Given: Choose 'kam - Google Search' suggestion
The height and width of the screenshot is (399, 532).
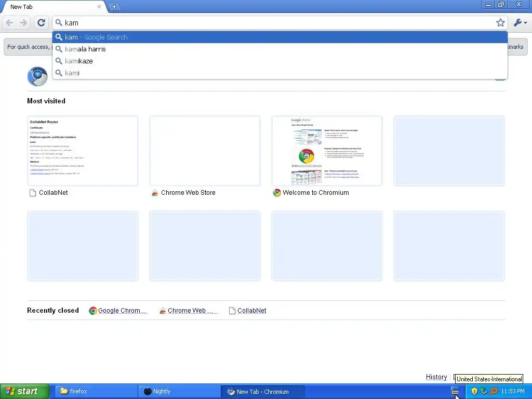Looking at the screenshot, I should [280, 37].
